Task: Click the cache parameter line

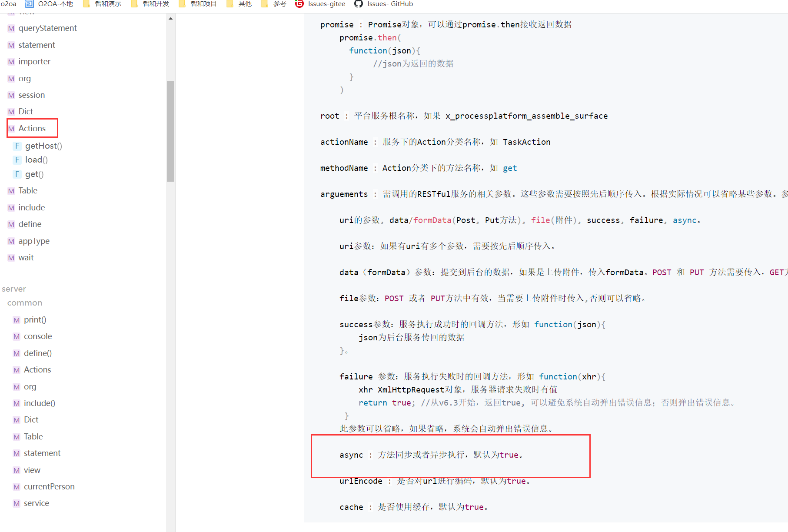Action: tap(414, 507)
